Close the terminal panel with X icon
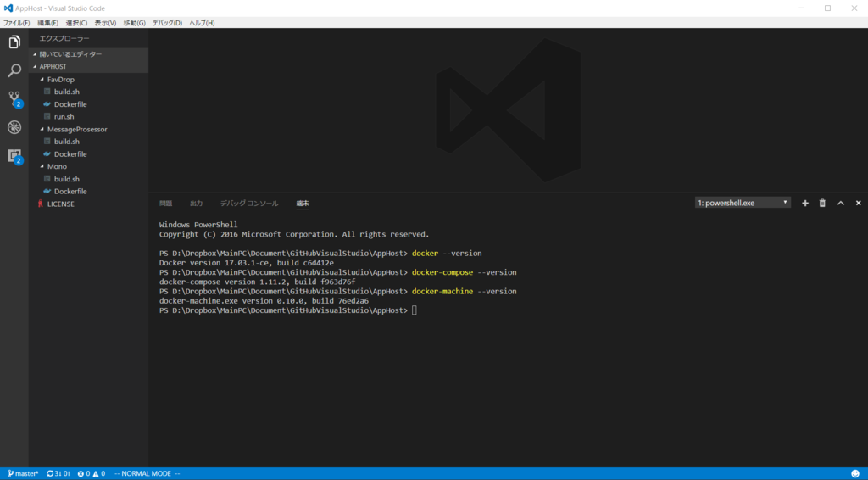 [x=858, y=204]
